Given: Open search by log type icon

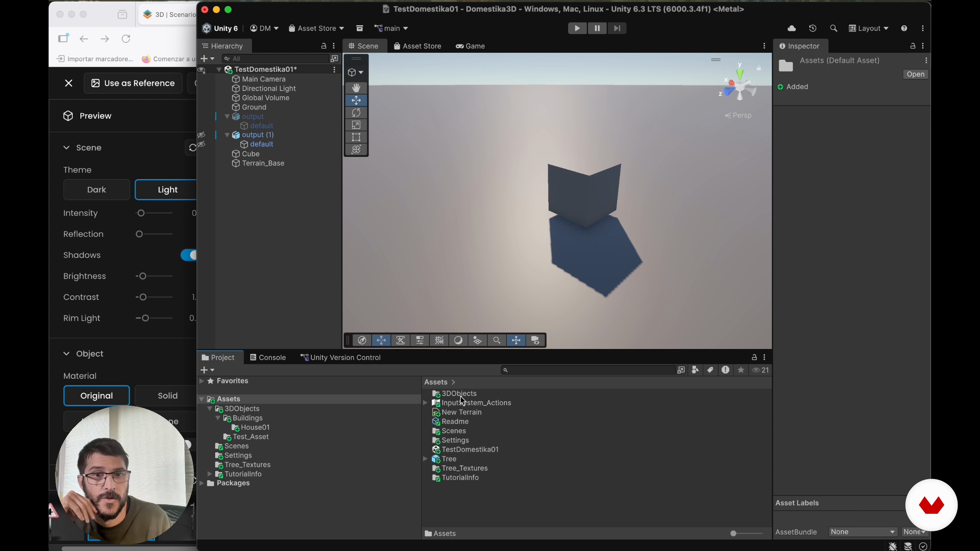Looking at the screenshot, I should click(x=726, y=370).
